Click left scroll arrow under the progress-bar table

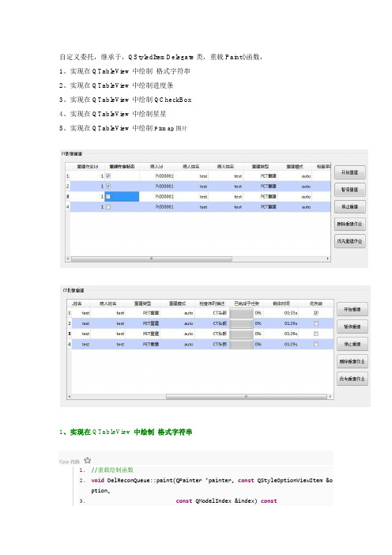[x=70, y=397]
